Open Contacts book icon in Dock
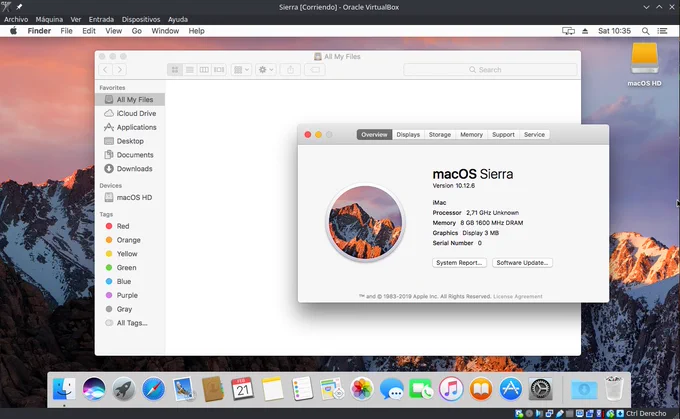This screenshot has width=680, height=419. pos(213,389)
